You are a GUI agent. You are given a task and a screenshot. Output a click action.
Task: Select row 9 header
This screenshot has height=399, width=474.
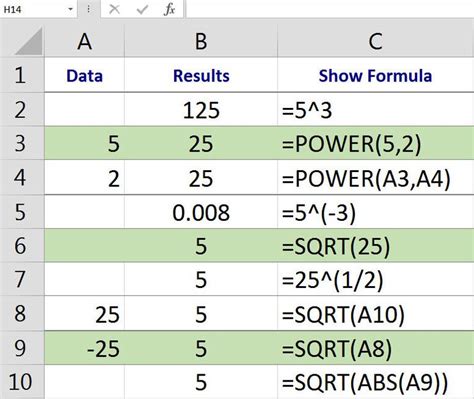tap(22, 348)
